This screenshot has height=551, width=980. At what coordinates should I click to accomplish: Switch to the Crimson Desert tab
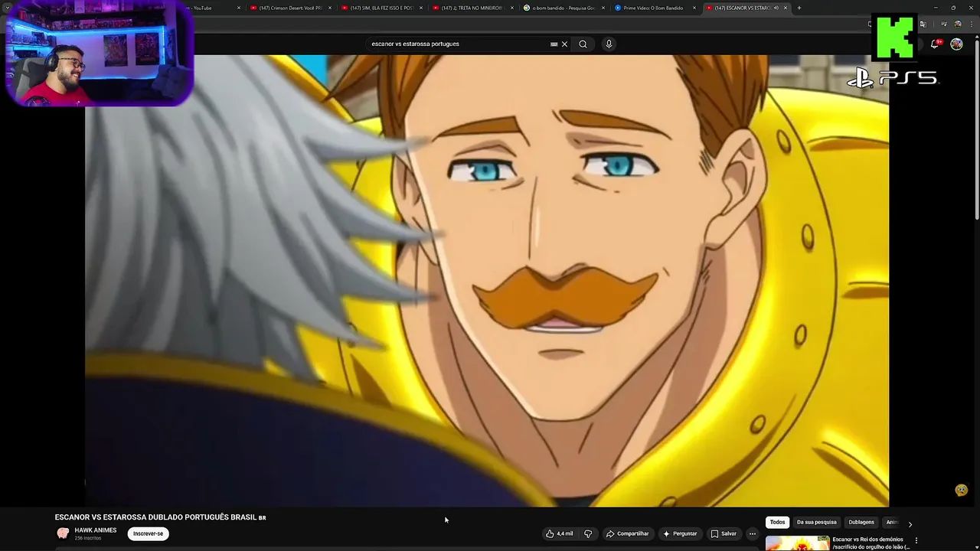click(x=290, y=8)
